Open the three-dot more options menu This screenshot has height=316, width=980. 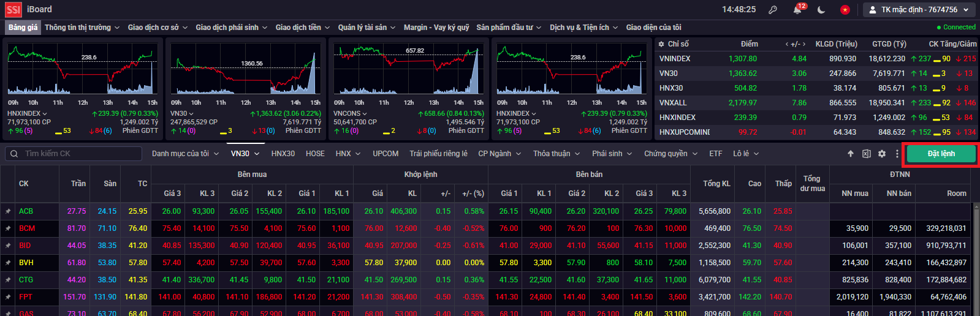[897, 154]
